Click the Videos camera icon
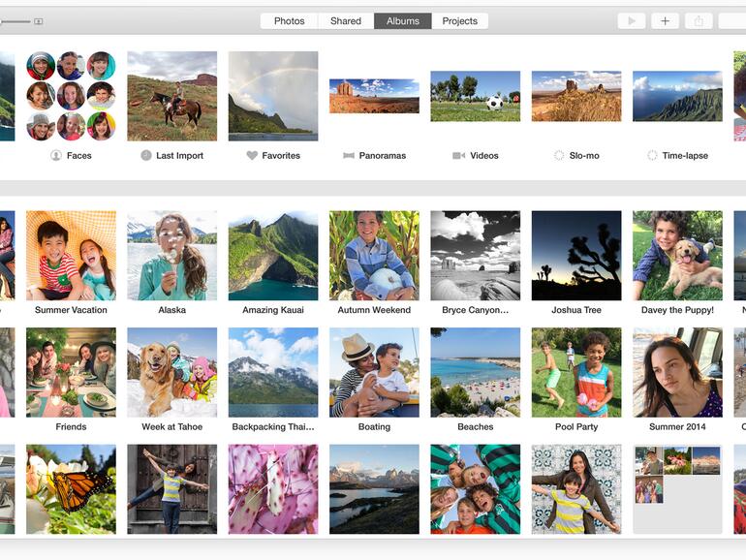The width and height of the screenshot is (746, 560). (458, 156)
